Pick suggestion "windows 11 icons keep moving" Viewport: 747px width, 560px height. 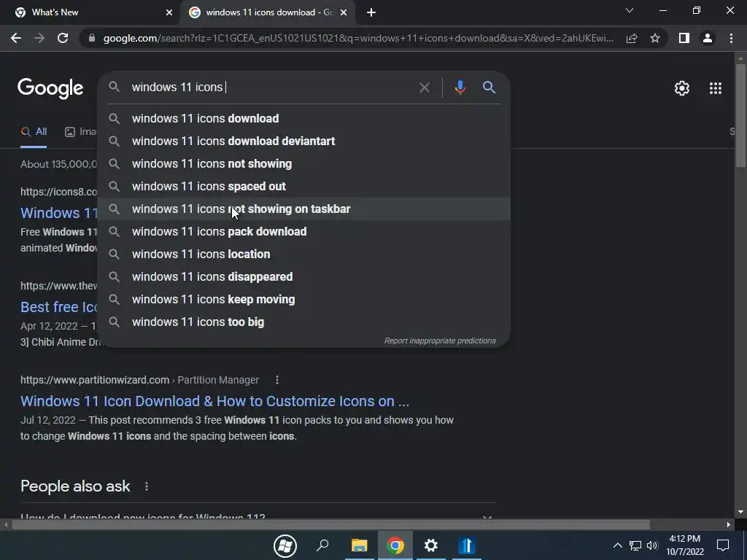tap(304, 300)
